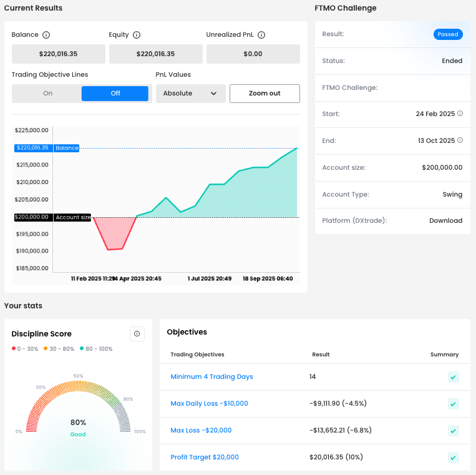The height and width of the screenshot is (475, 476).
Task: Click the info icon beside Equity
Action: [137, 35]
